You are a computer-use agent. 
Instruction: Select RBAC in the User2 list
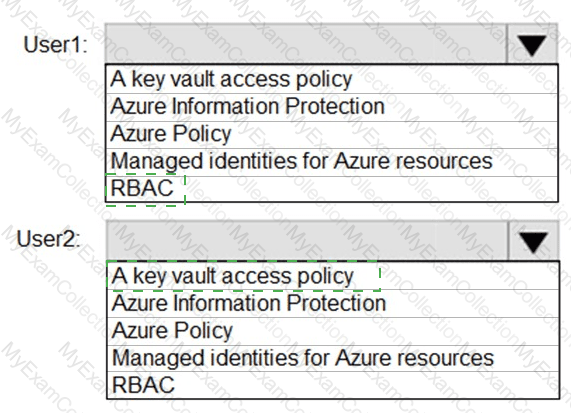(x=333, y=385)
